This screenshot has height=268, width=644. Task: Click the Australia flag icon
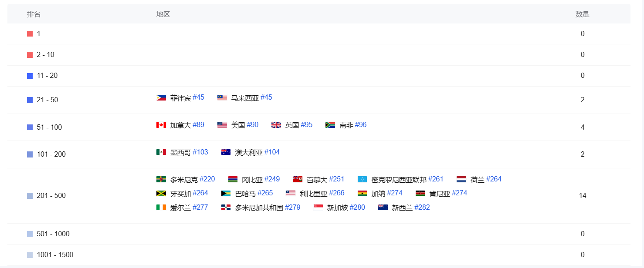click(226, 152)
